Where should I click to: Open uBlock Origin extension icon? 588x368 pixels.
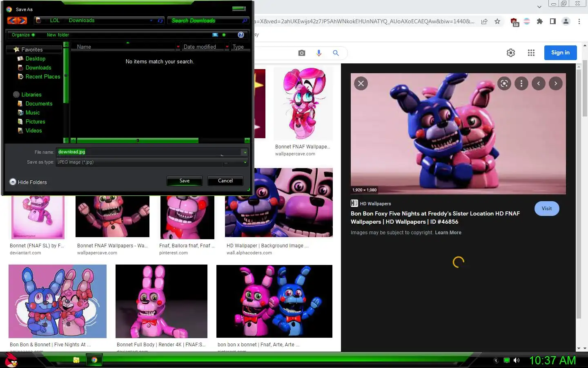(x=514, y=22)
